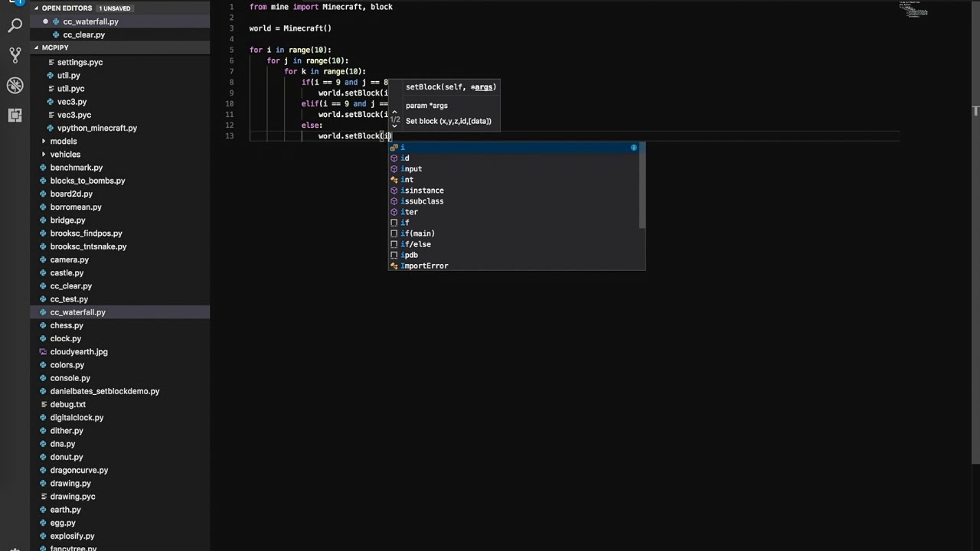Screen dimensions: 980x551
Task: Click the '1 UNSAVED' badge
Action: coord(115,8)
